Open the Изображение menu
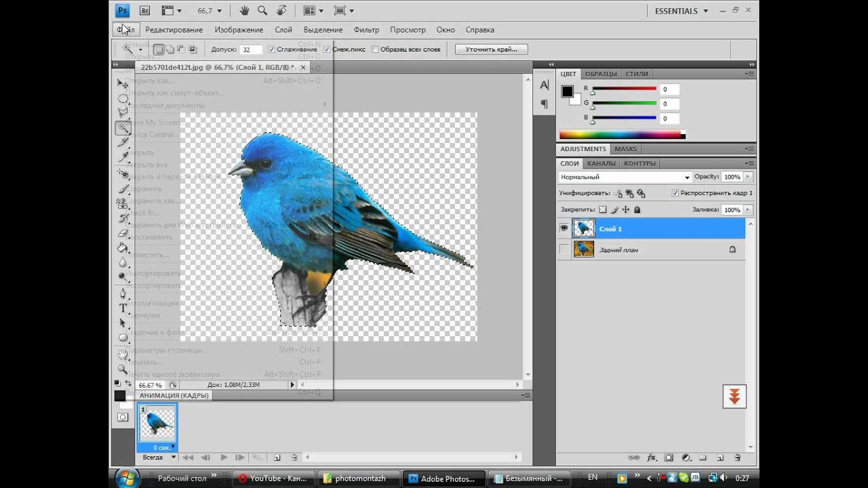Image resolution: width=868 pixels, height=488 pixels. tap(239, 30)
